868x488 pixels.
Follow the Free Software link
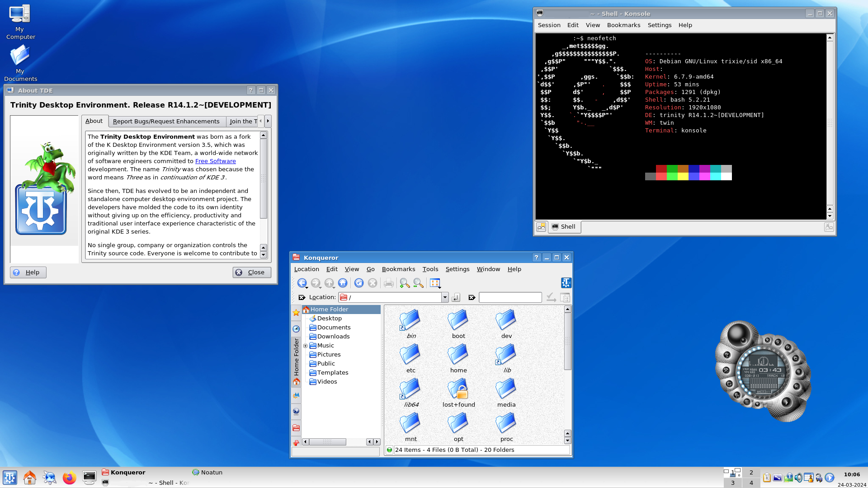[215, 161]
